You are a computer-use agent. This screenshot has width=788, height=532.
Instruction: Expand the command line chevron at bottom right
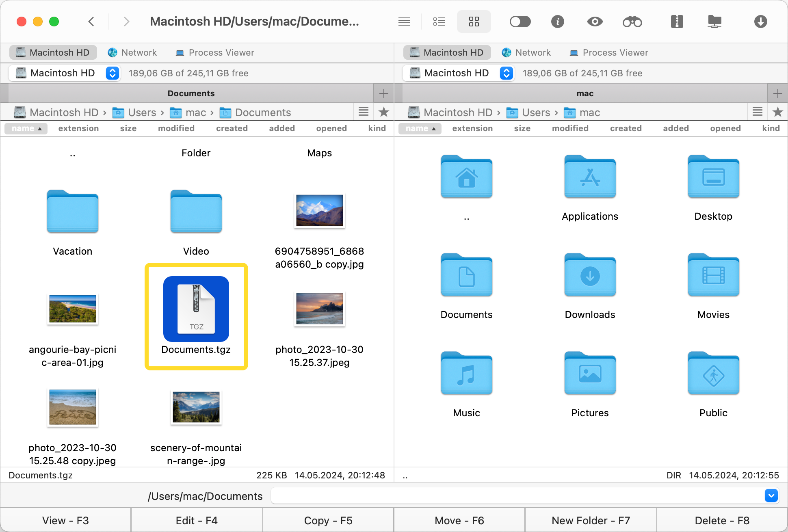click(x=771, y=495)
